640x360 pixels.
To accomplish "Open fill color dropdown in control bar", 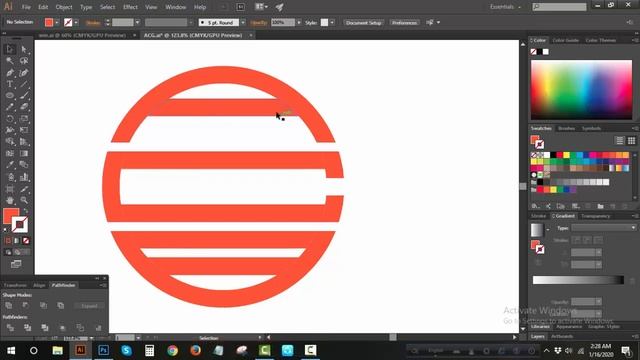I will click(x=56, y=22).
